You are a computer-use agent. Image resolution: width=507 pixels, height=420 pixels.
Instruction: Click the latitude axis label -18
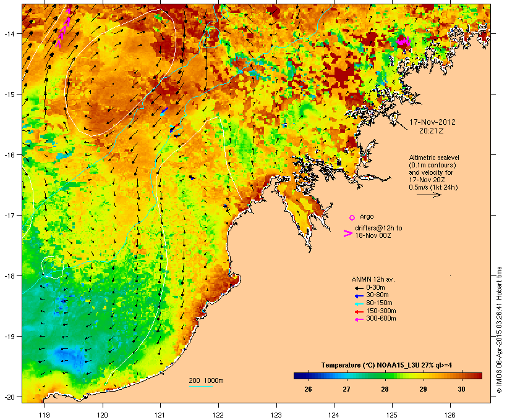click(9, 276)
